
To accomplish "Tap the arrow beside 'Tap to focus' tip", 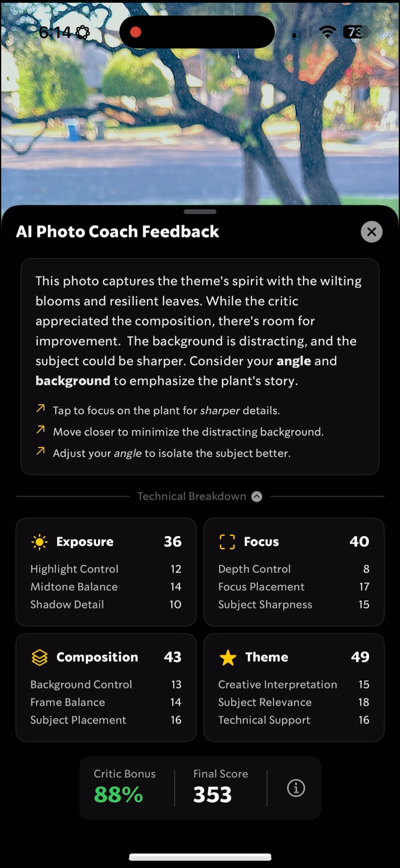I will (x=41, y=408).
